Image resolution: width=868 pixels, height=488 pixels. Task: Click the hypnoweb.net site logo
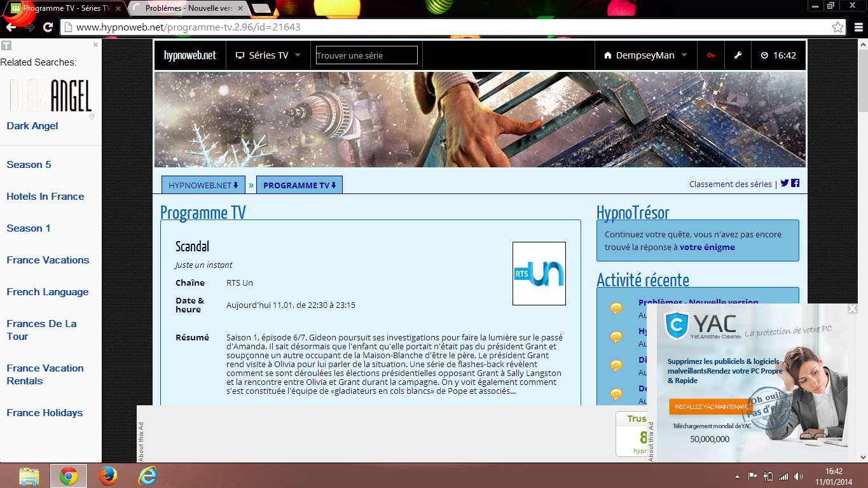(x=189, y=55)
